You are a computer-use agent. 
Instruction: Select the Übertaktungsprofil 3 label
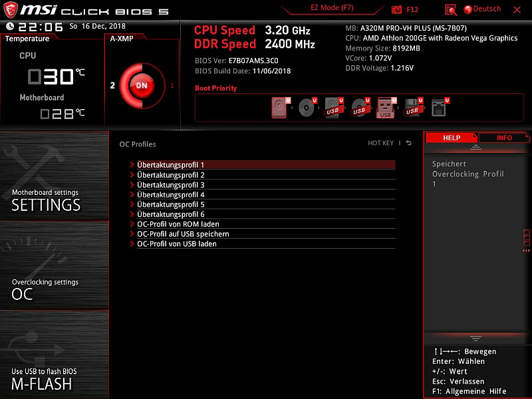[x=171, y=185]
